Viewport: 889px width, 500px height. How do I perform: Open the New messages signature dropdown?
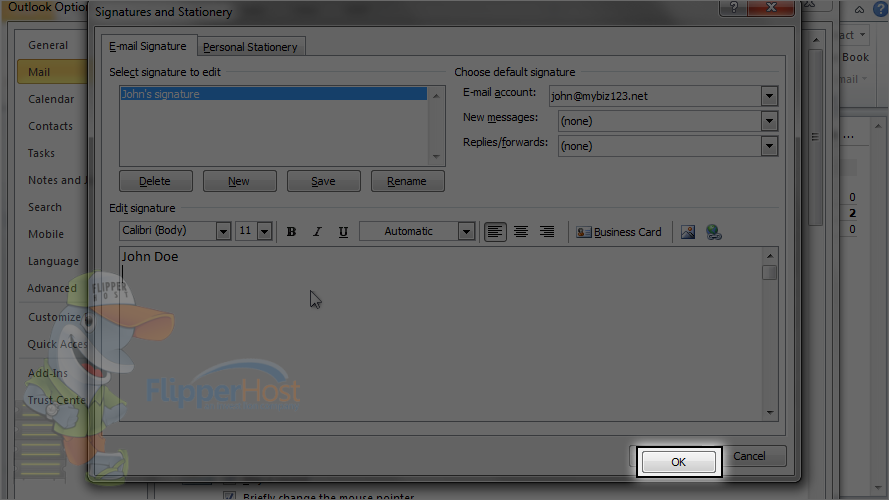(769, 121)
